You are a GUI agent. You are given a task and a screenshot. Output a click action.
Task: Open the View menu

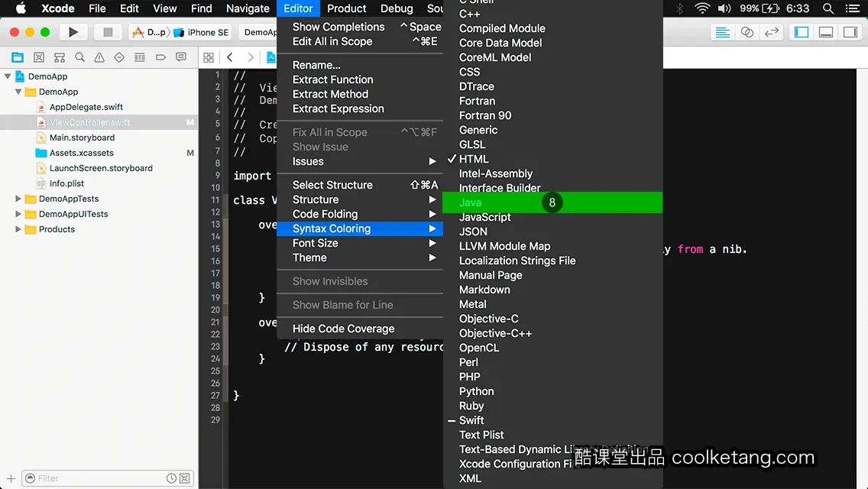tap(164, 8)
